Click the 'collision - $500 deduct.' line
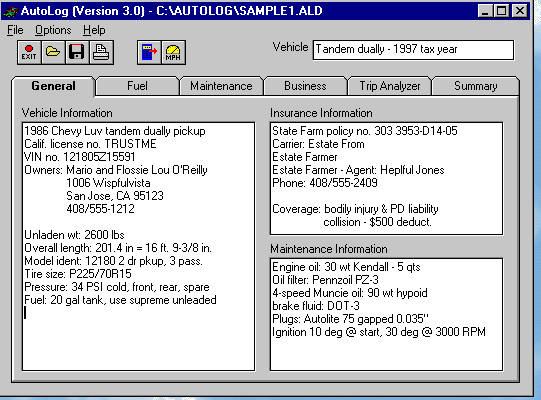The height and width of the screenshot is (400, 541). click(377, 222)
